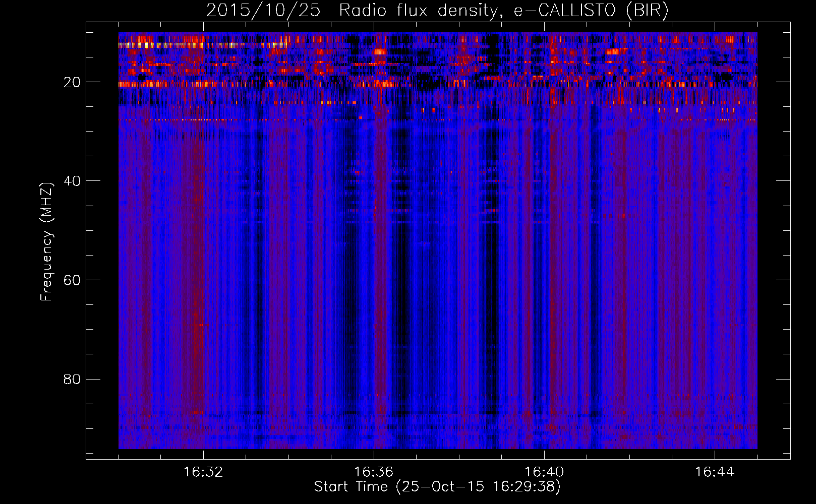Click the spectrogram at 60 MHz and 16:44

[x=715, y=280]
